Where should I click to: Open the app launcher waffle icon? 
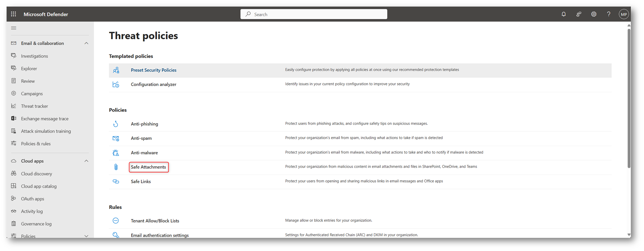(x=13, y=14)
